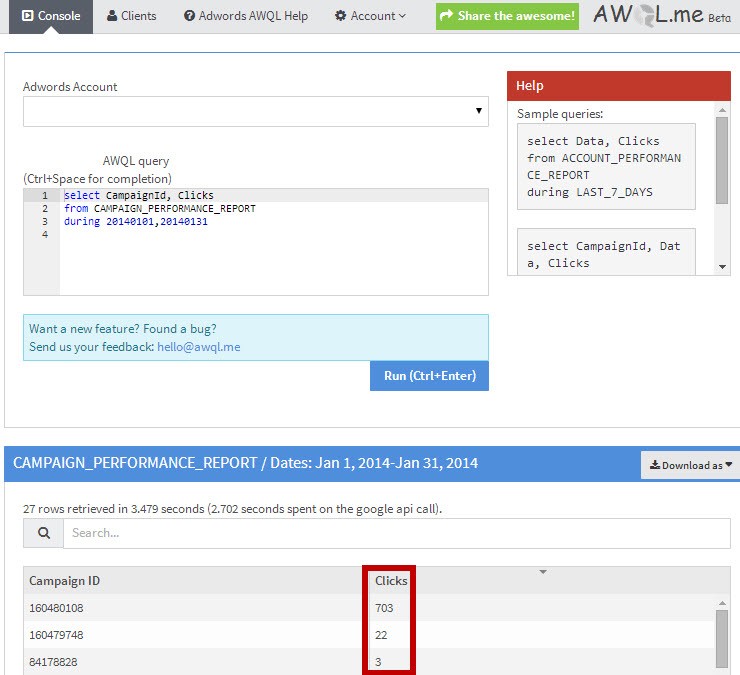Screen dimensions: 740x675
Task: Click the Share the awesome! button
Action: pyautogui.click(x=507, y=17)
